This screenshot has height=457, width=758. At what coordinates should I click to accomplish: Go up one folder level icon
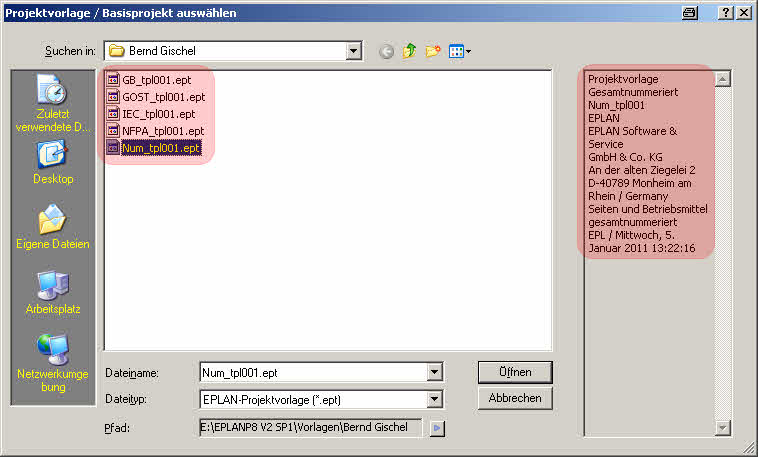coord(409,51)
